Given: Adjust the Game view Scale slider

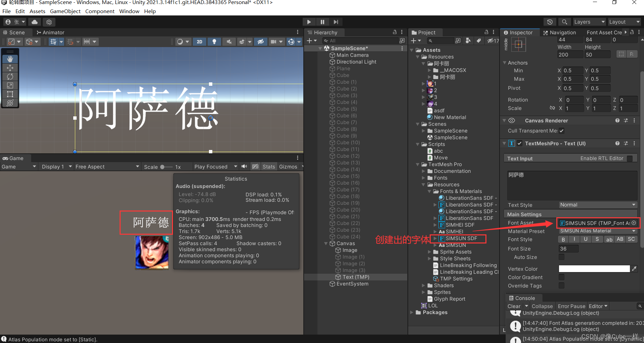Looking at the screenshot, I should (166, 167).
